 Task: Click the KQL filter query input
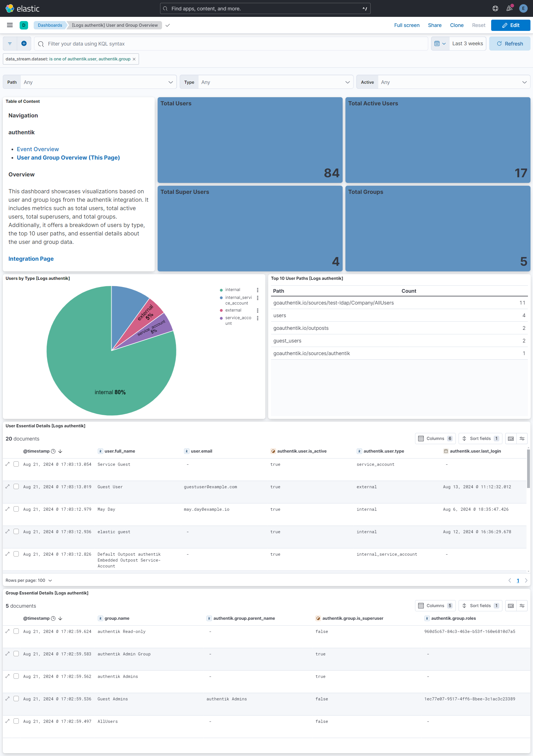coord(231,44)
